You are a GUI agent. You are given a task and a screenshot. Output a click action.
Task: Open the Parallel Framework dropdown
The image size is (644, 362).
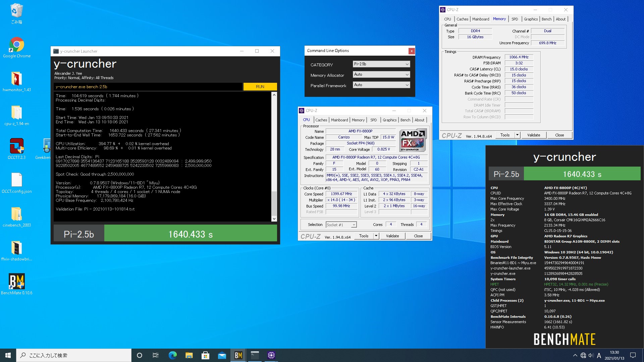[381, 85]
